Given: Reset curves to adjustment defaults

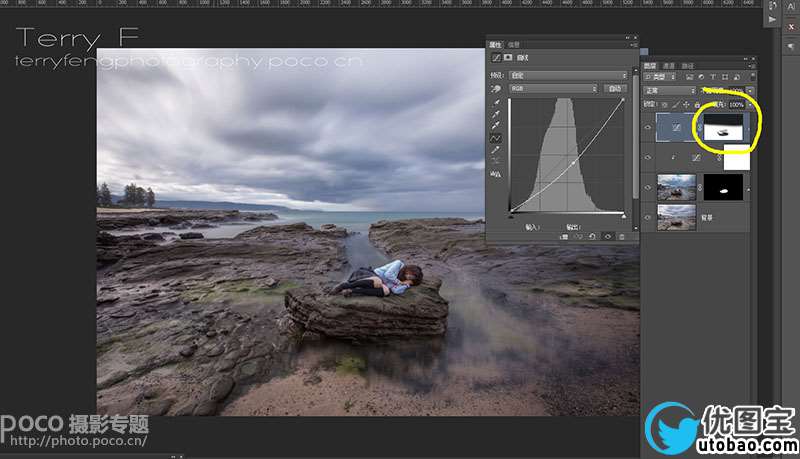Looking at the screenshot, I should tap(592, 237).
